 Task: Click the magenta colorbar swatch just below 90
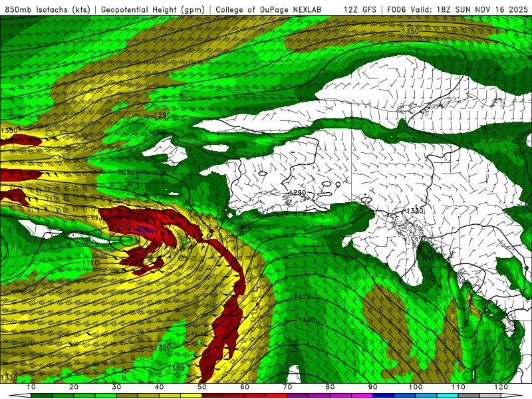(x=362, y=396)
